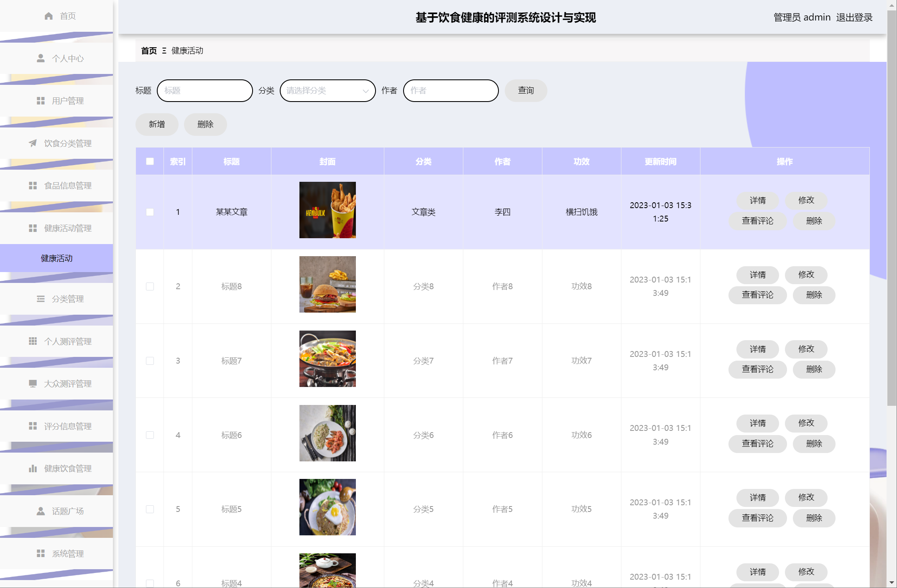Check the checkbox for row 标题7

150,361
